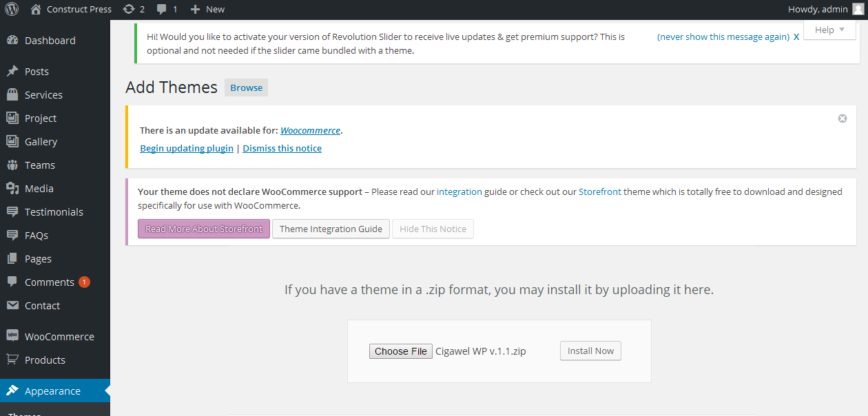Click the Dashboard gauge icon
This screenshot has height=416, width=868.
[x=12, y=41]
